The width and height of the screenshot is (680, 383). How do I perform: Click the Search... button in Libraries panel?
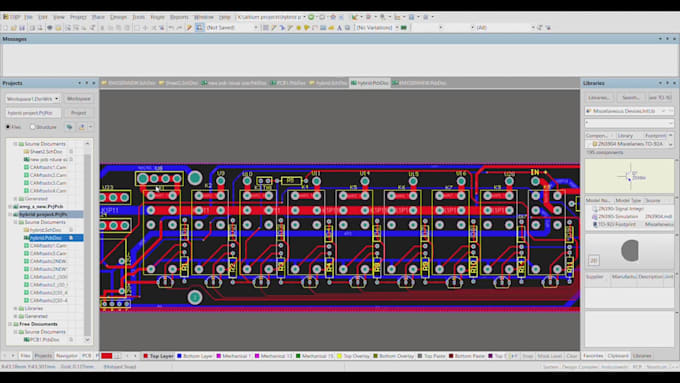click(x=631, y=98)
